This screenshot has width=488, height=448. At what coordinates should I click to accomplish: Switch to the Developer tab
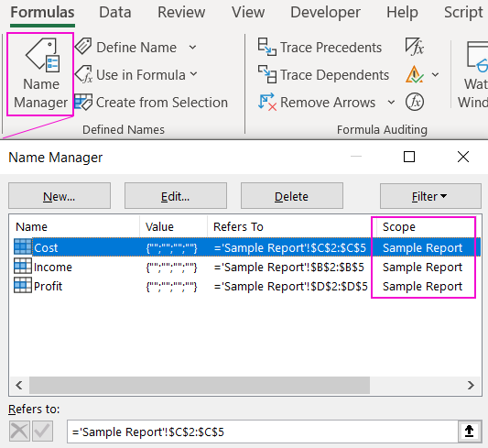pos(325,13)
